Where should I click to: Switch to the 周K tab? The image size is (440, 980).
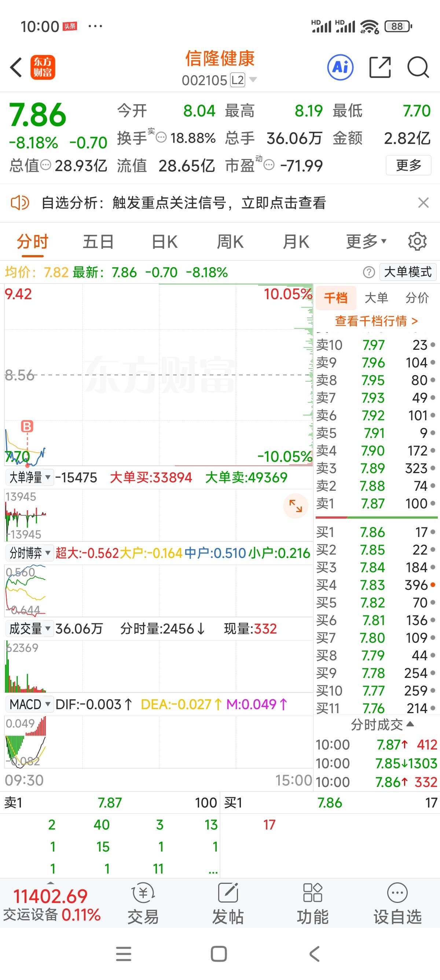230,241
